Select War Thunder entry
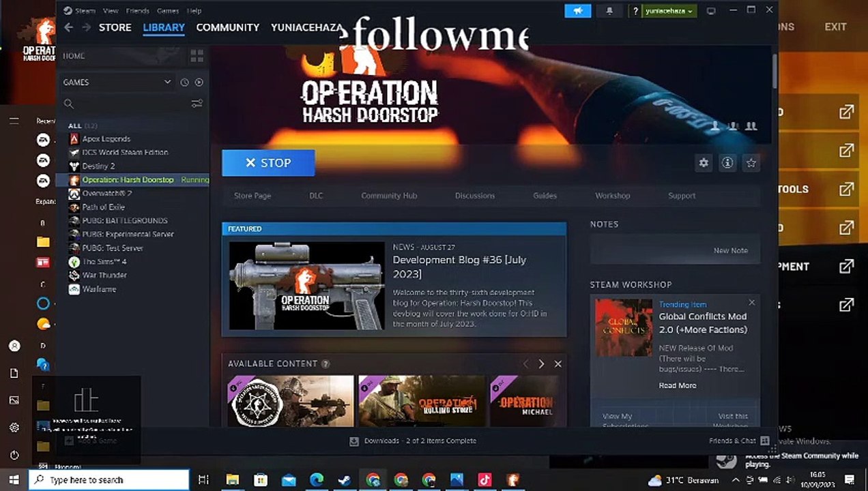Screen dimensions: 868x491 tap(104, 275)
